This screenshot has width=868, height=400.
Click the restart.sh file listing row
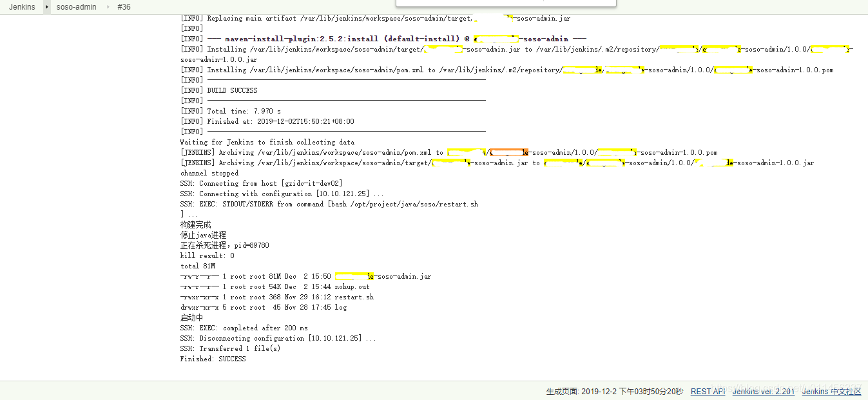[x=277, y=297]
